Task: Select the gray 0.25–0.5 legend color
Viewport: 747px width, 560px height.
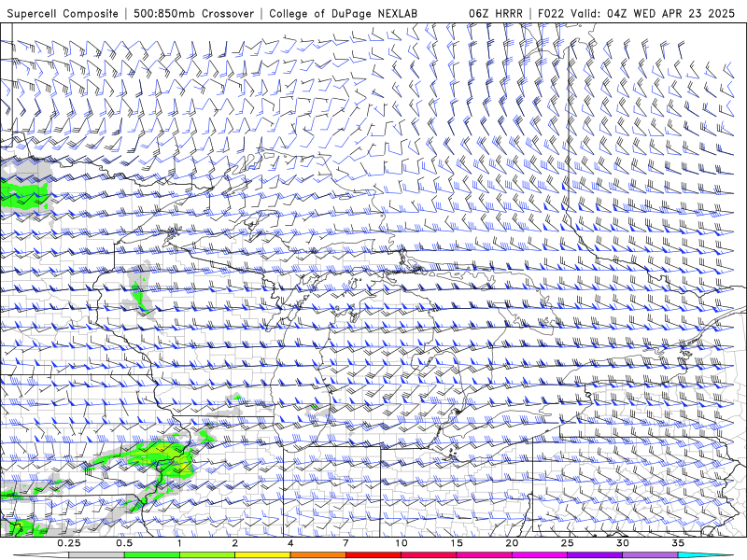Action: click(x=96, y=555)
